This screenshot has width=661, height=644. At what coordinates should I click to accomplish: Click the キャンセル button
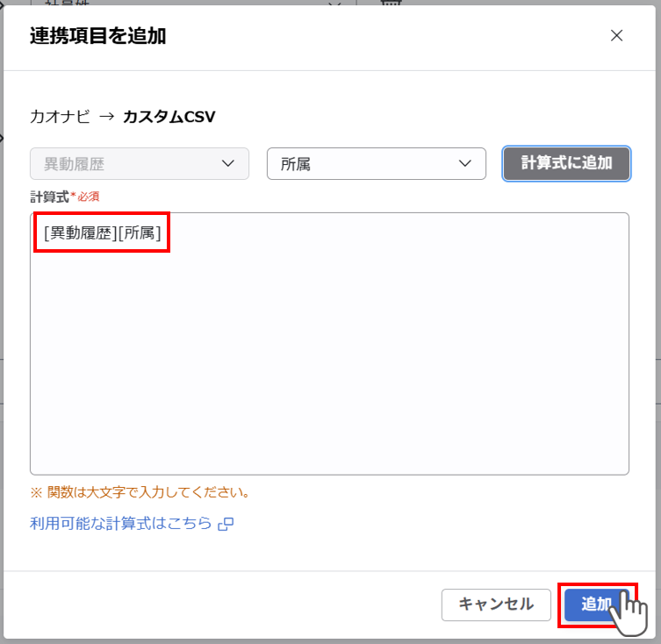pos(496,605)
